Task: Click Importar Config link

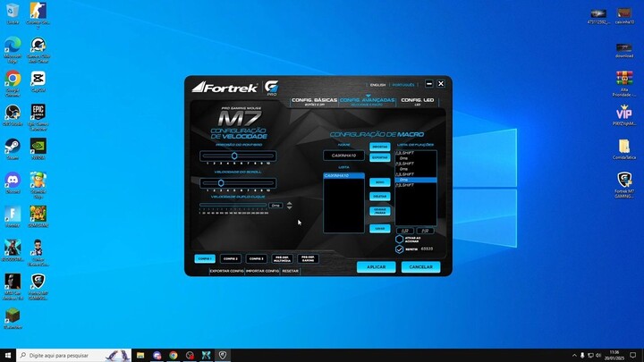Action: click(262, 272)
